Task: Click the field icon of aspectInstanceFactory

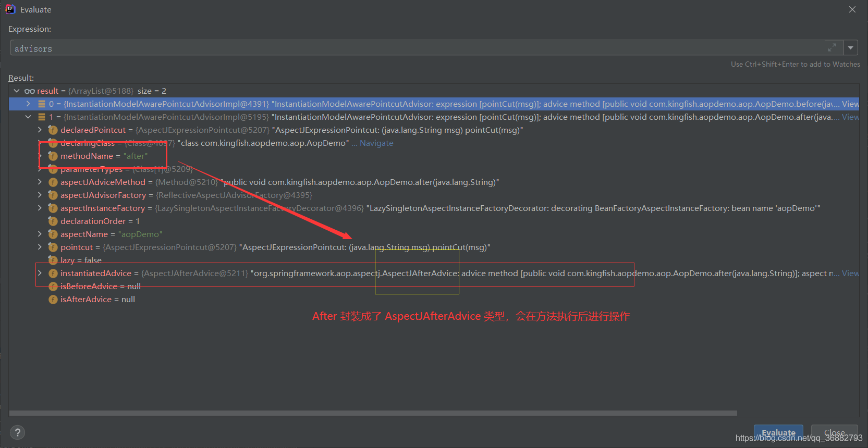Action: pyautogui.click(x=53, y=208)
